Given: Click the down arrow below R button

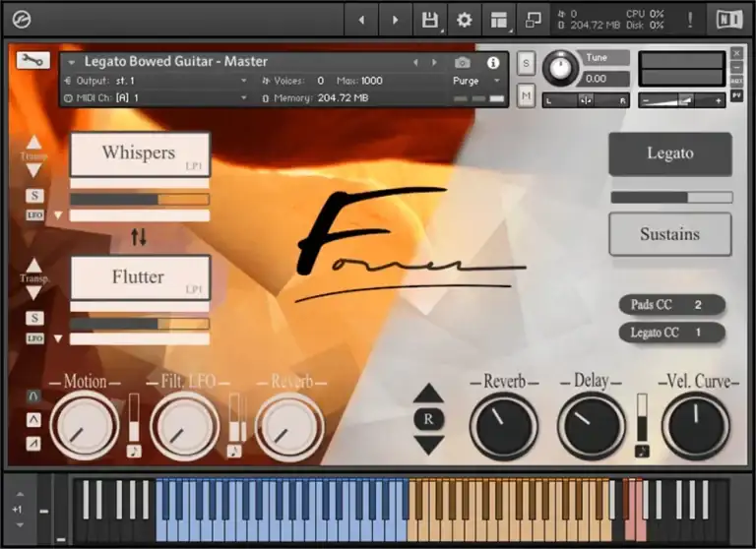Looking at the screenshot, I should [x=428, y=445].
